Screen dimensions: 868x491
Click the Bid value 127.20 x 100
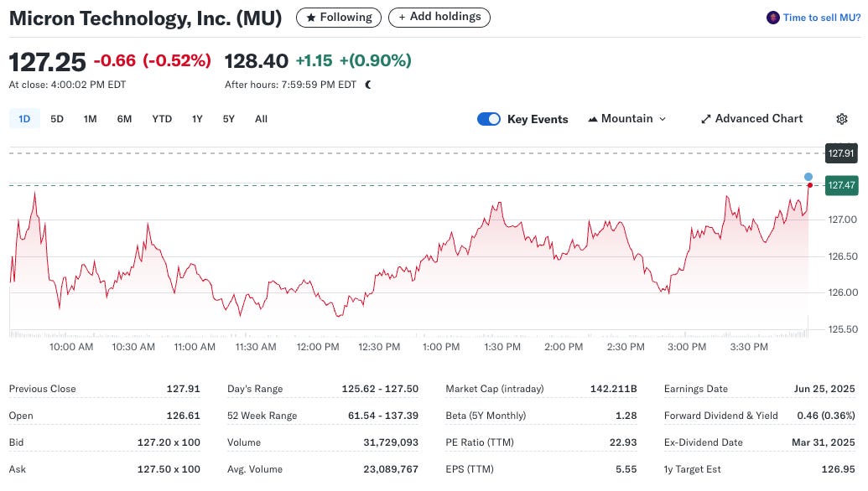tap(169, 442)
